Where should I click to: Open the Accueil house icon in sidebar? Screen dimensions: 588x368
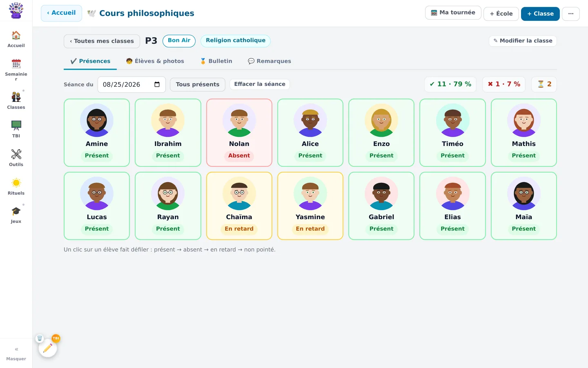[16, 36]
